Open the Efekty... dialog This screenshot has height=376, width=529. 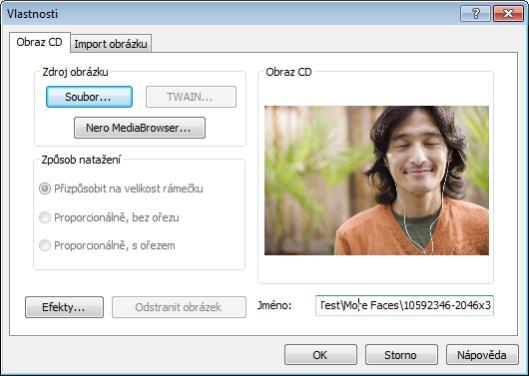pos(64,307)
